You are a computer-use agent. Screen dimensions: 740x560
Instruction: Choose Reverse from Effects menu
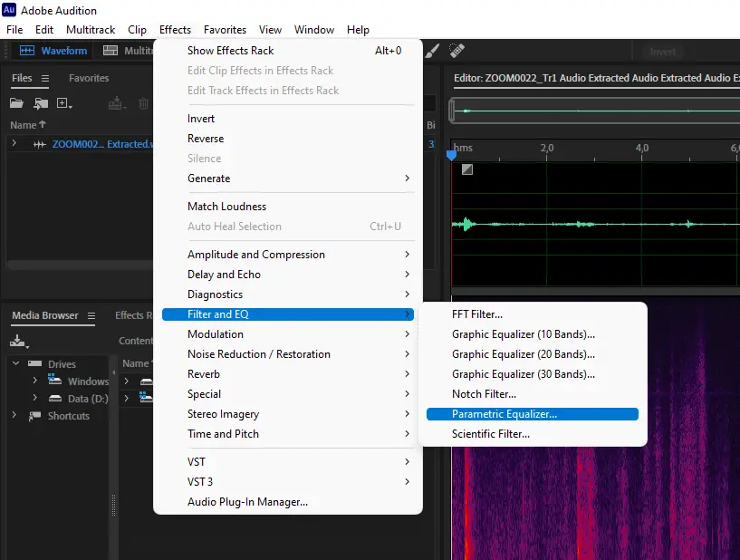(288, 139)
